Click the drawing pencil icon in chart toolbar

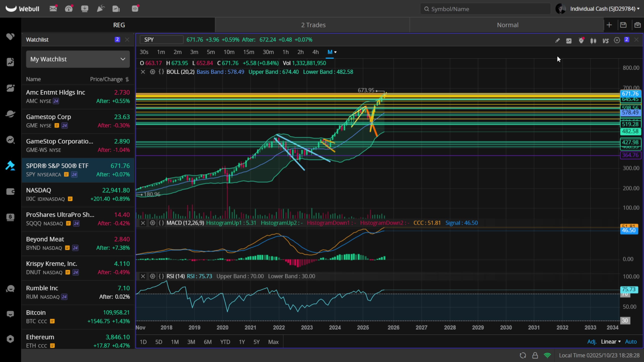[x=557, y=40]
